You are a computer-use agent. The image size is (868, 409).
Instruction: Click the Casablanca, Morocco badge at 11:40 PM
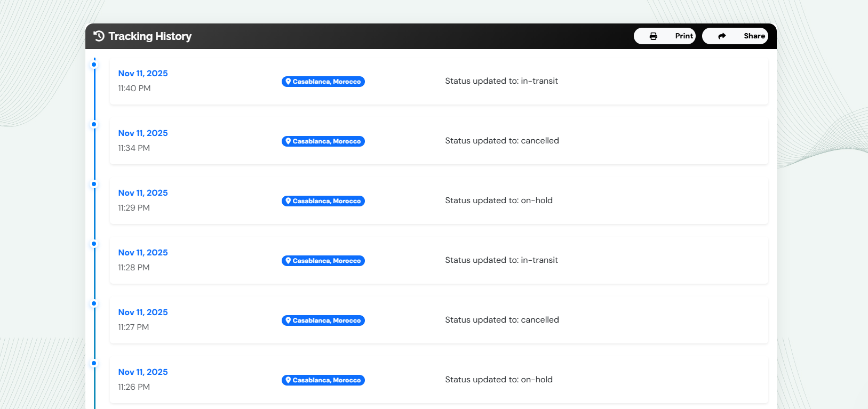point(323,82)
